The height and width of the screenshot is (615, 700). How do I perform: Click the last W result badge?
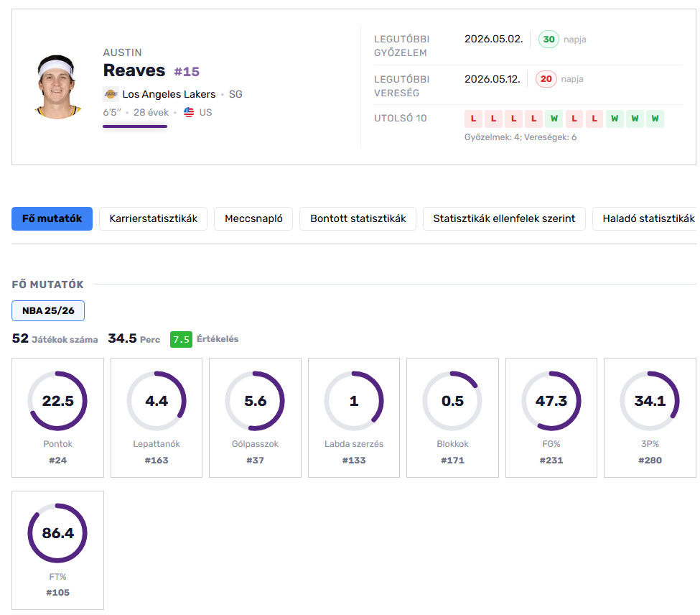coord(655,119)
